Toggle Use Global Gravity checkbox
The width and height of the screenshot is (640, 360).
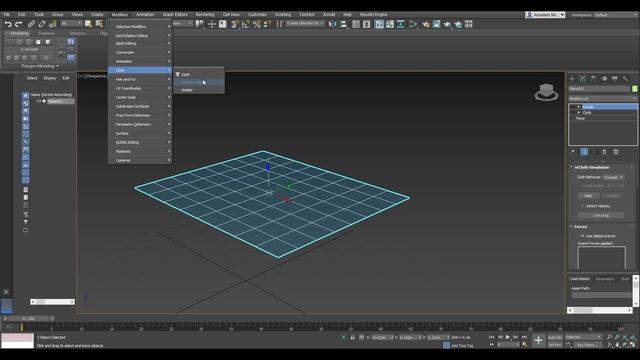tap(582, 236)
